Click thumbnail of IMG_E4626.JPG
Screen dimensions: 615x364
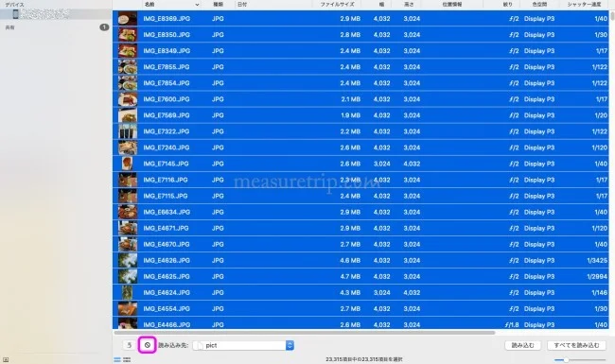[128, 260]
